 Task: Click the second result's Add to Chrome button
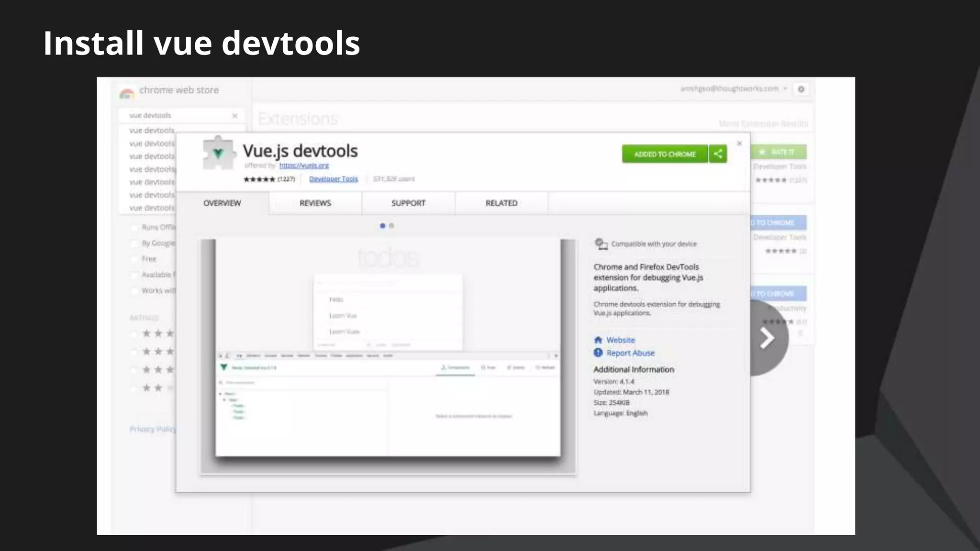tap(779, 223)
